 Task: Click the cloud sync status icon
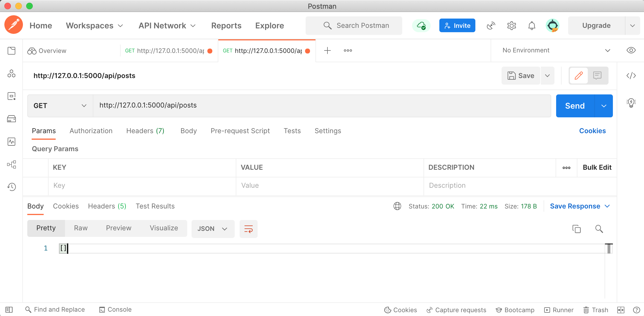(421, 26)
